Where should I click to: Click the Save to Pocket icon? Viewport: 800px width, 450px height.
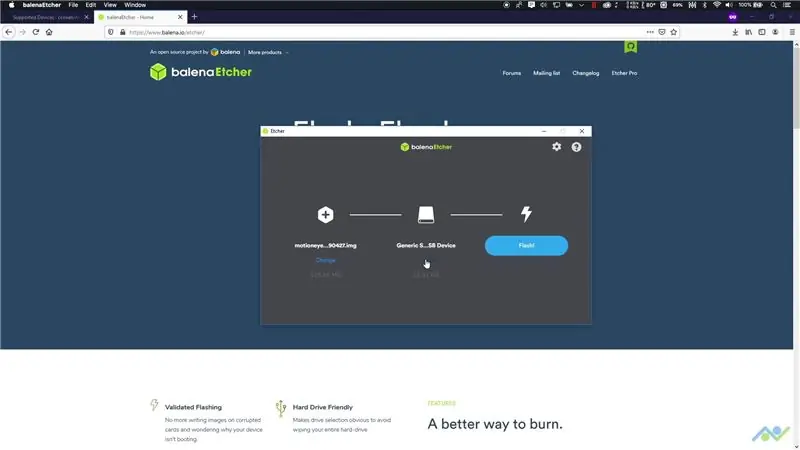[x=662, y=32]
